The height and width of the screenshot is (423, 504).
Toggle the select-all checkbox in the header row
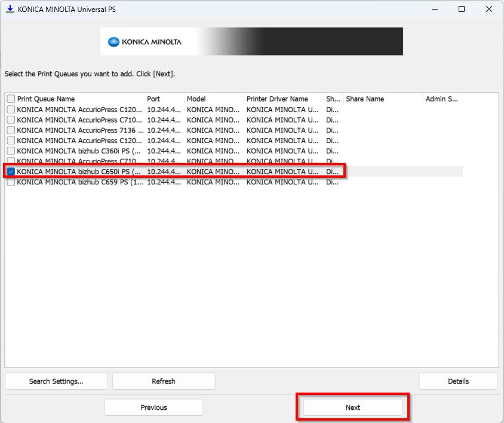11,98
